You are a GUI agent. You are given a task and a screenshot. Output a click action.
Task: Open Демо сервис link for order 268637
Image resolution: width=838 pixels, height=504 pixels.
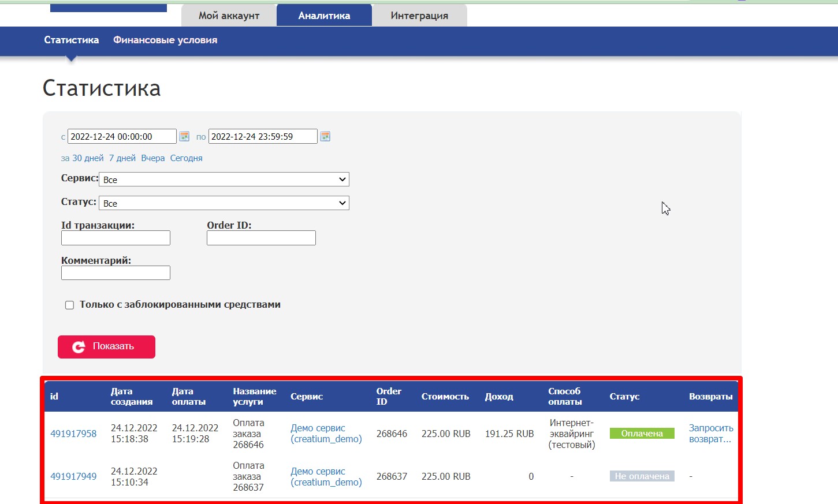point(326,477)
